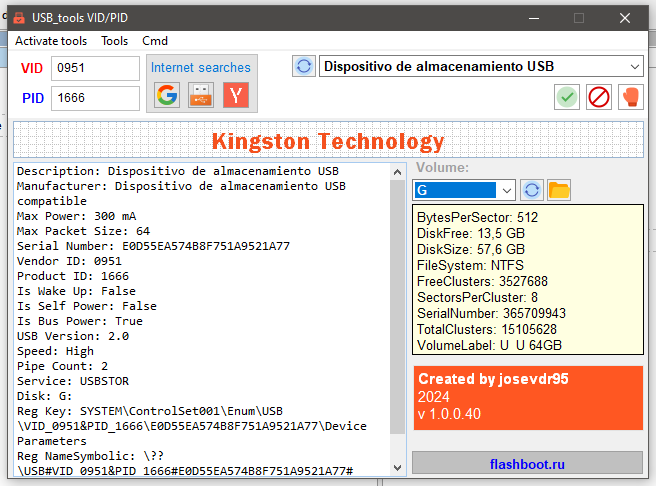Click the 'DiskFree: 13,5 GB' entry
This screenshot has width=656, height=486.
(471, 233)
